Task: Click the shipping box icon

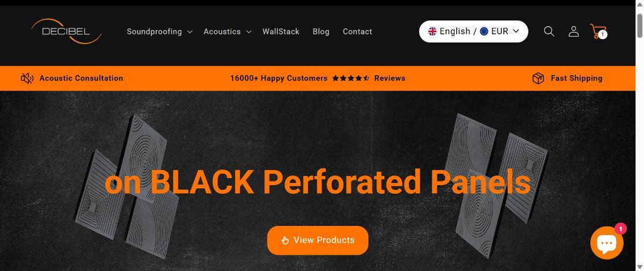Action: coord(538,78)
